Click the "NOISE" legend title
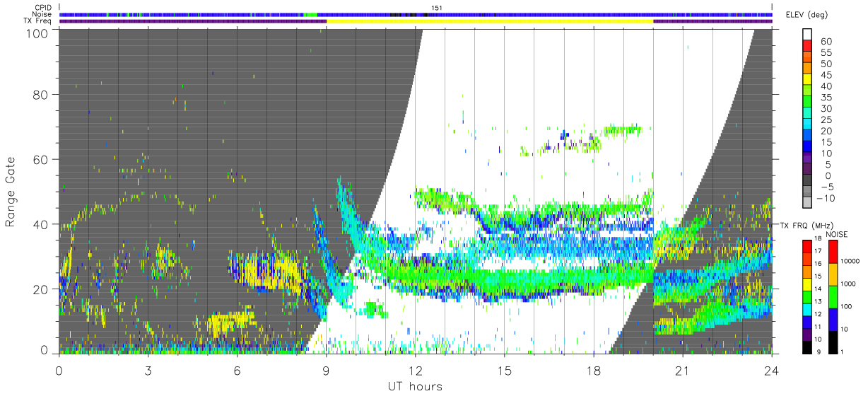Image resolution: width=868 pixels, height=401 pixels. 836,233
